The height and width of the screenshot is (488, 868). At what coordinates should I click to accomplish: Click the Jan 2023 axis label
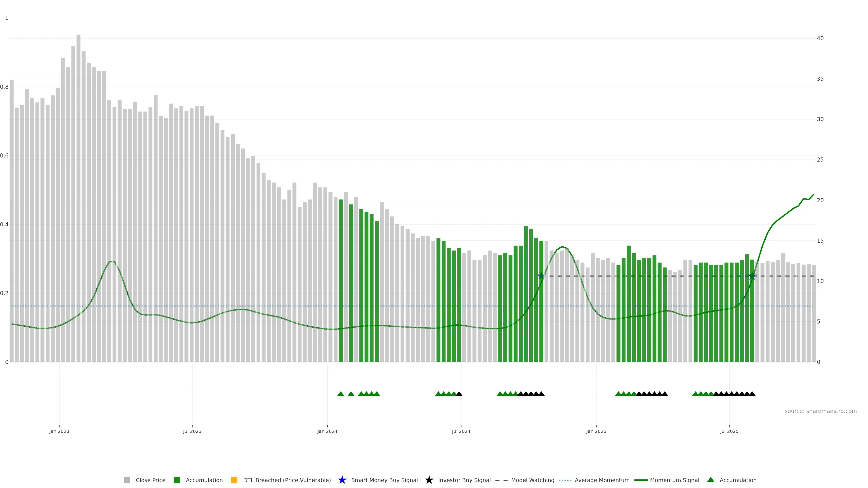(59, 432)
